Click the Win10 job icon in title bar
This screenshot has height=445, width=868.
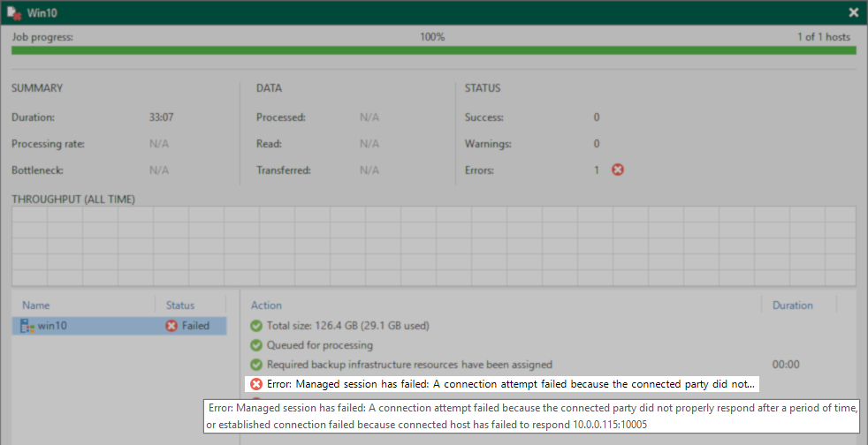pyautogui.click(x=14, y=12)
